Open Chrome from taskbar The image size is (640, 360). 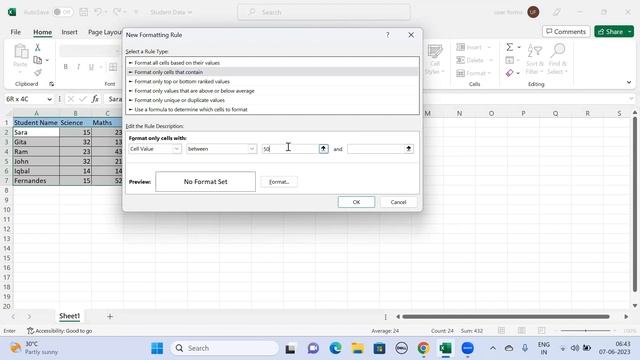click(x=424, y=348)
